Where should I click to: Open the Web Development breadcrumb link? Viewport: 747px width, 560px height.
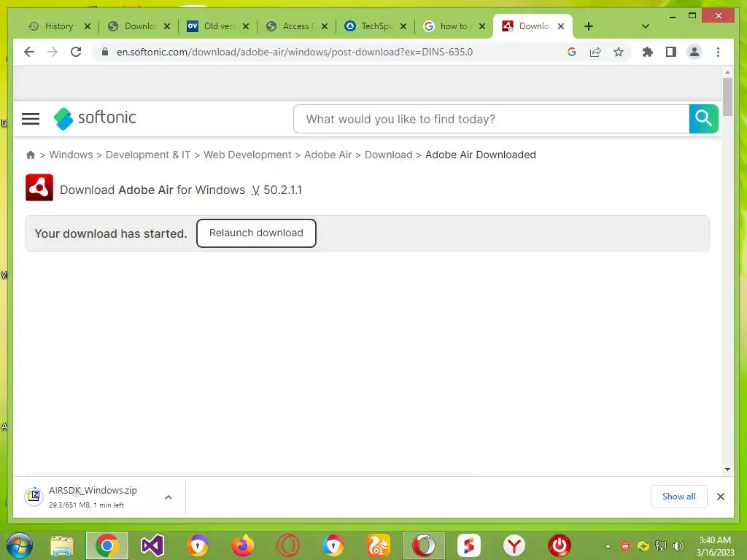[x=247, y=155]
